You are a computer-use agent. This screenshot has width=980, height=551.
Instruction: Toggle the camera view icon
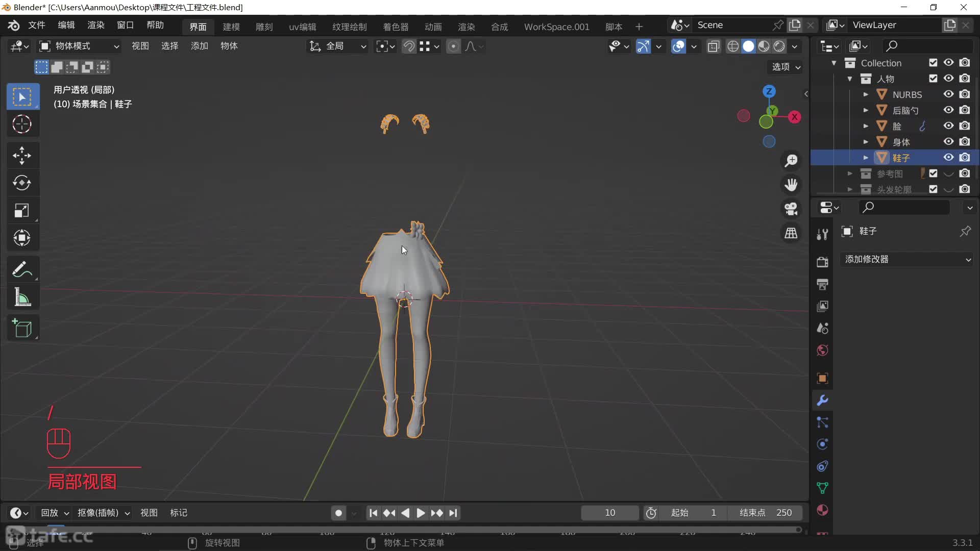coord(791,209)
